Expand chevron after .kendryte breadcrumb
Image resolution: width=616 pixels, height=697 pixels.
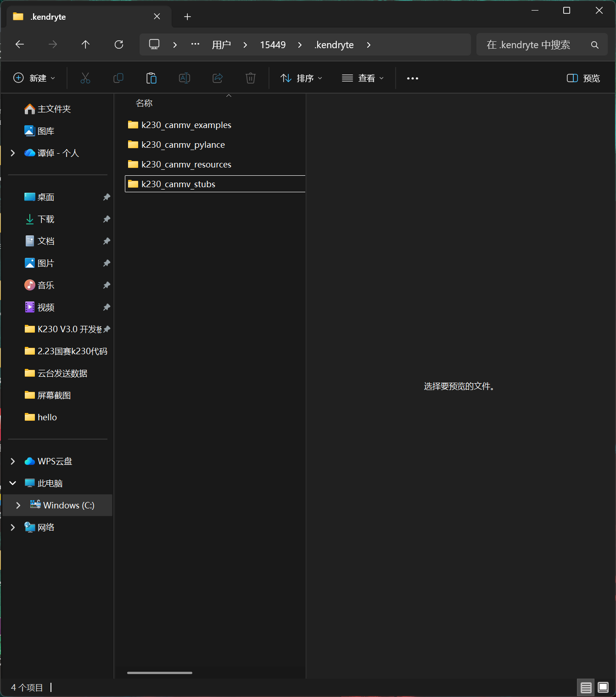369,45
